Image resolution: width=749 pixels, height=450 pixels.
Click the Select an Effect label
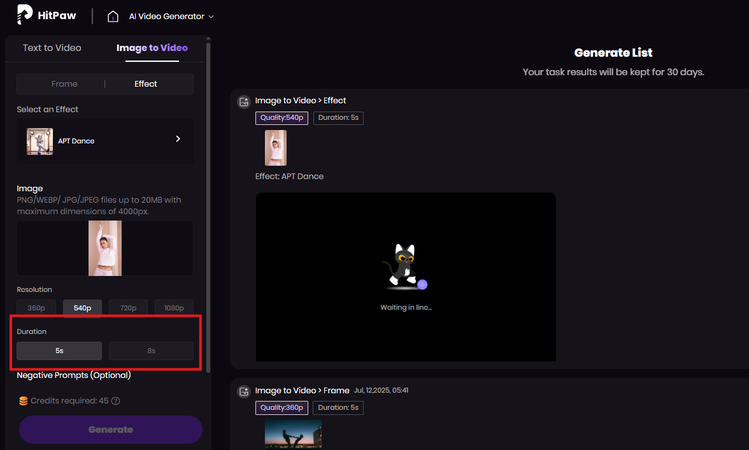pos(47,109)
